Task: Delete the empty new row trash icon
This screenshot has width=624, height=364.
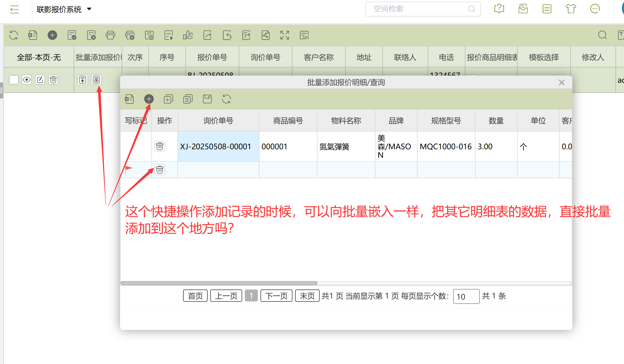Action: [x=160, y=170]
